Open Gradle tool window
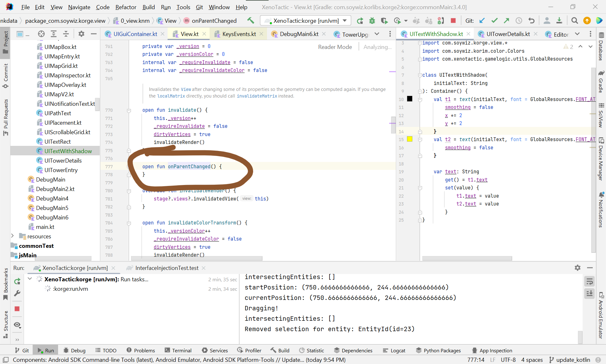This screenshot has height=364, width=606. (x=601, y=81)
